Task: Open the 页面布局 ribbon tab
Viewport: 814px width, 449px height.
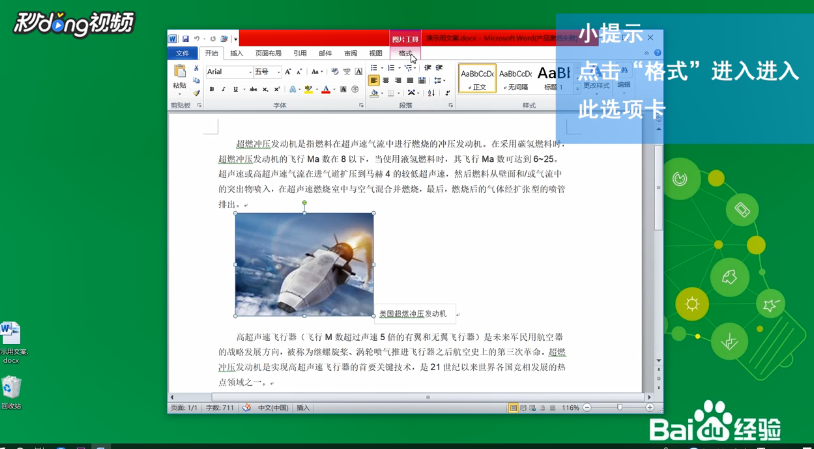Action: point(268,53)
